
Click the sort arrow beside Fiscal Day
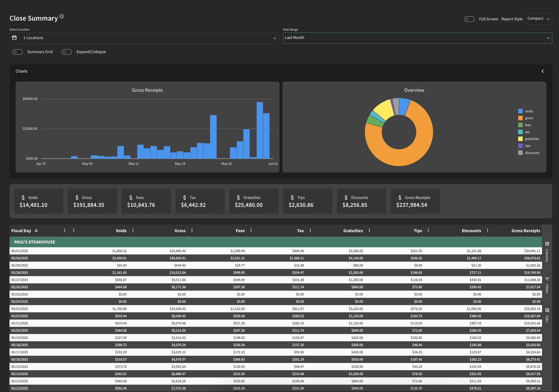[36, 230]
